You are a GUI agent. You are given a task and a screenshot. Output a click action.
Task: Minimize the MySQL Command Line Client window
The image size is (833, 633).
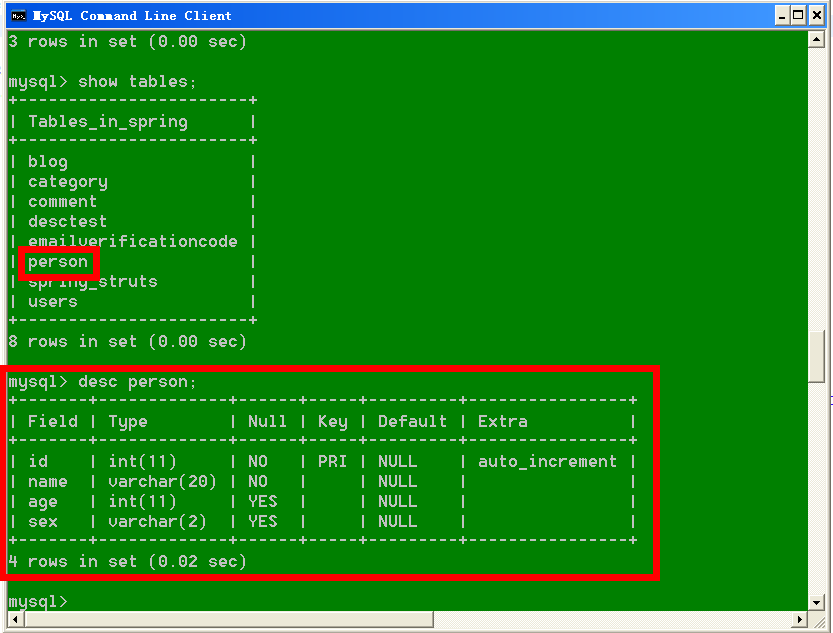(781, 15)
